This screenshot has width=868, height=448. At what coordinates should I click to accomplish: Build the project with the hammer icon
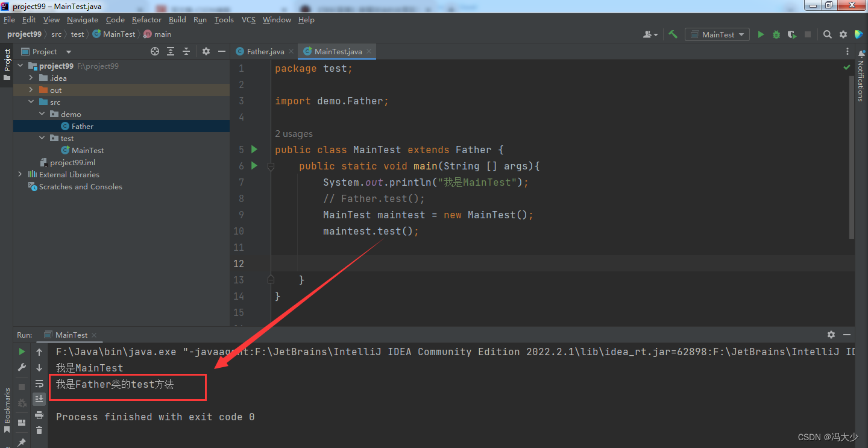(673, 34)
